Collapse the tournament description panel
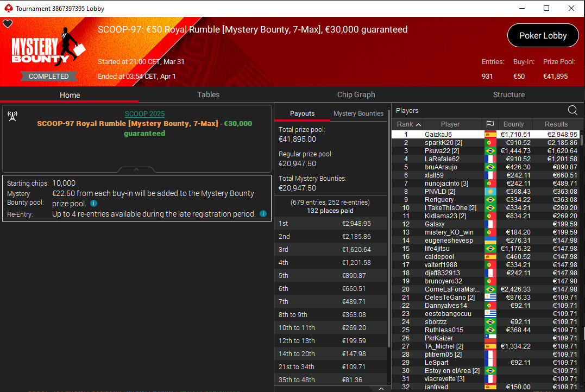Viewport: 585px width, 392px height. click(x=136, y=170)
